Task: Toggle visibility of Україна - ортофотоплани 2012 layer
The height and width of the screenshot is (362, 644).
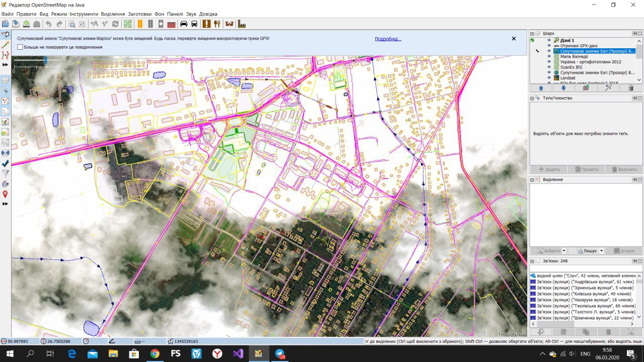Action: tap(549, 62)
